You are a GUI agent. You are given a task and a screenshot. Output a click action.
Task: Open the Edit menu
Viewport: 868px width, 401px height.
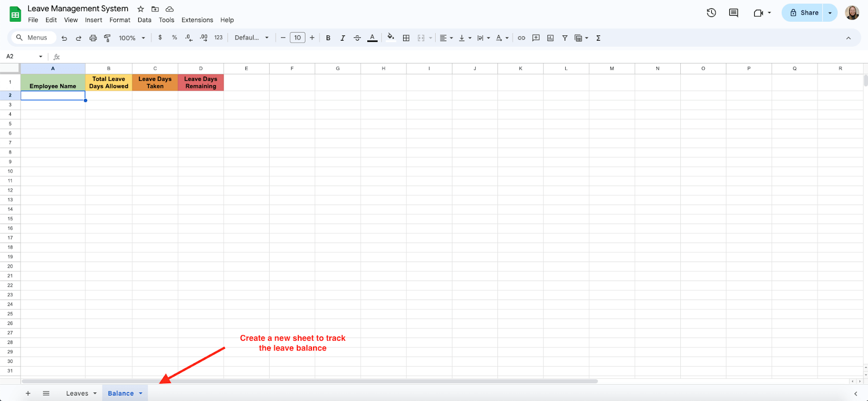51,20
